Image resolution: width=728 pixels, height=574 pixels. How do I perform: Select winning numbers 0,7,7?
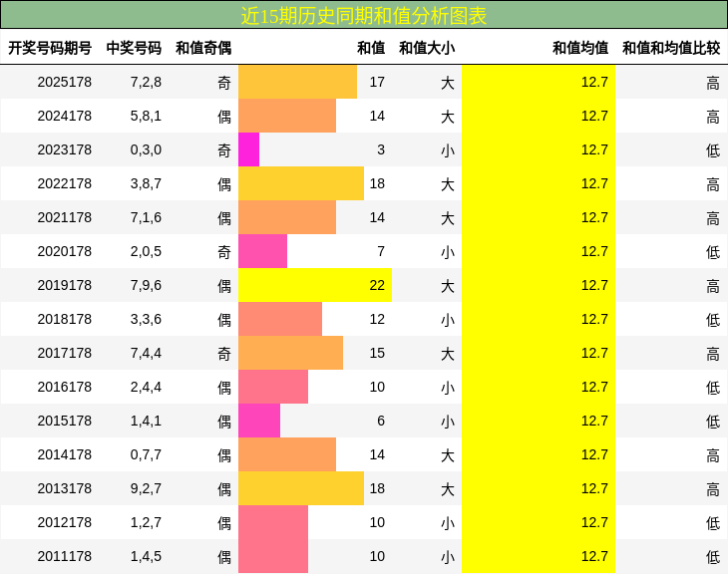click(146, 454)
